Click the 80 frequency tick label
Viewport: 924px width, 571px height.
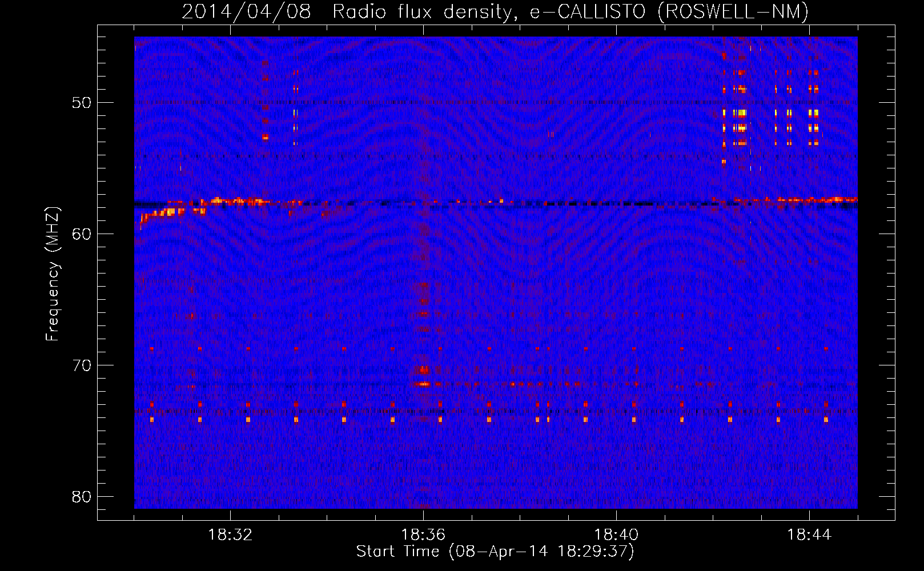82,497
